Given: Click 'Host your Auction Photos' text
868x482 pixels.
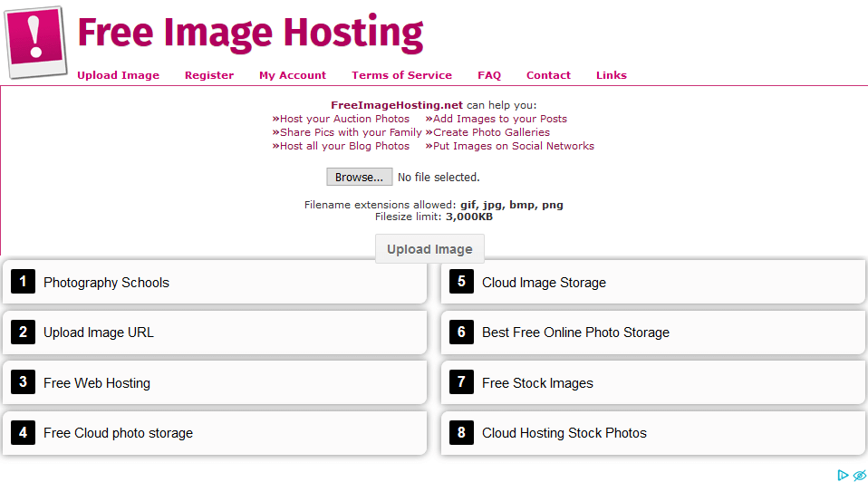Looking at the screenshot, I should pyautogui.click(x=345, y=119).
